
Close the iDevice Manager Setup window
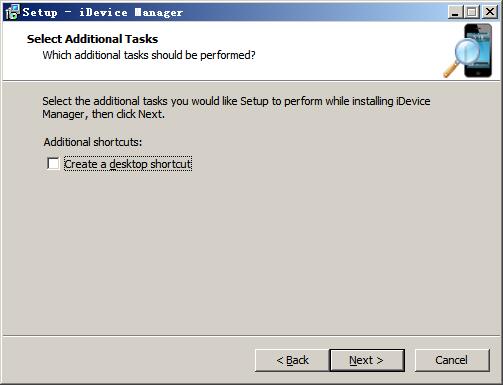(490, 12)
